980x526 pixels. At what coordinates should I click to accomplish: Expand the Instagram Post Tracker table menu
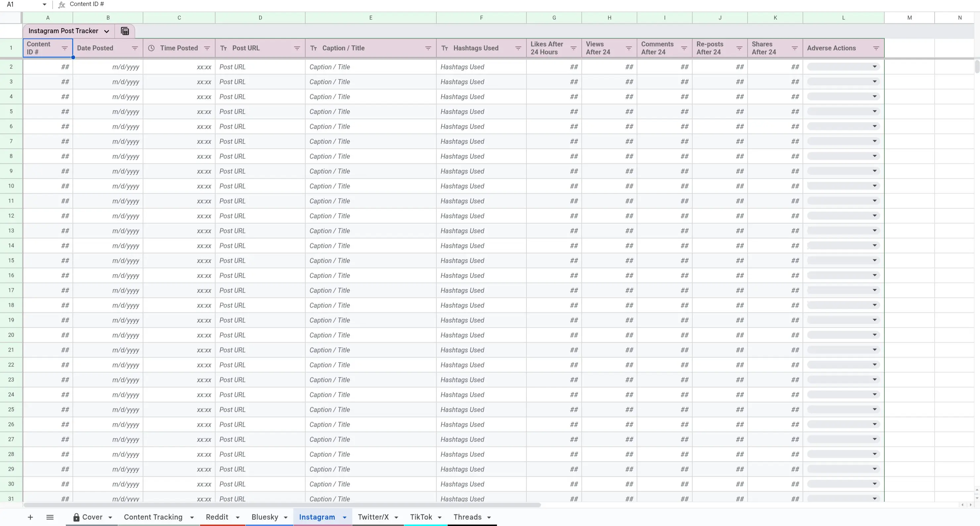coord(107,31)
